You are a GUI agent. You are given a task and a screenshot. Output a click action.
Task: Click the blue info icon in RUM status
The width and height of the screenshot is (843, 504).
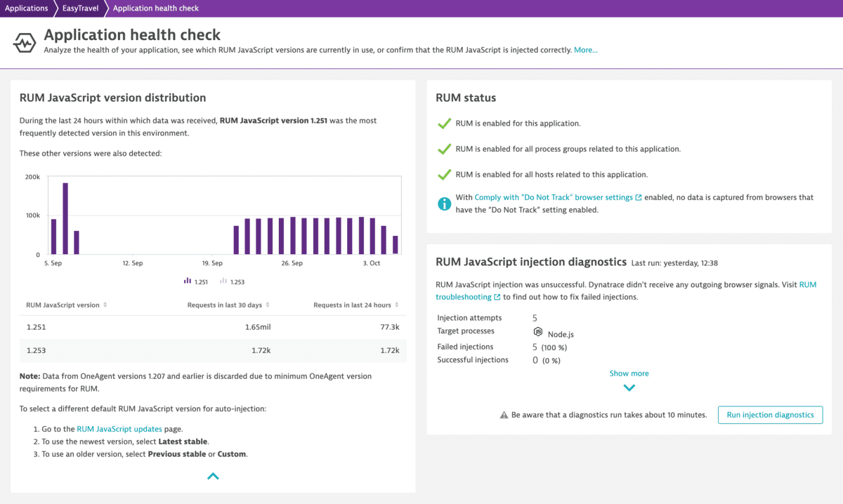pyautogui.click(x=444, y=204)
